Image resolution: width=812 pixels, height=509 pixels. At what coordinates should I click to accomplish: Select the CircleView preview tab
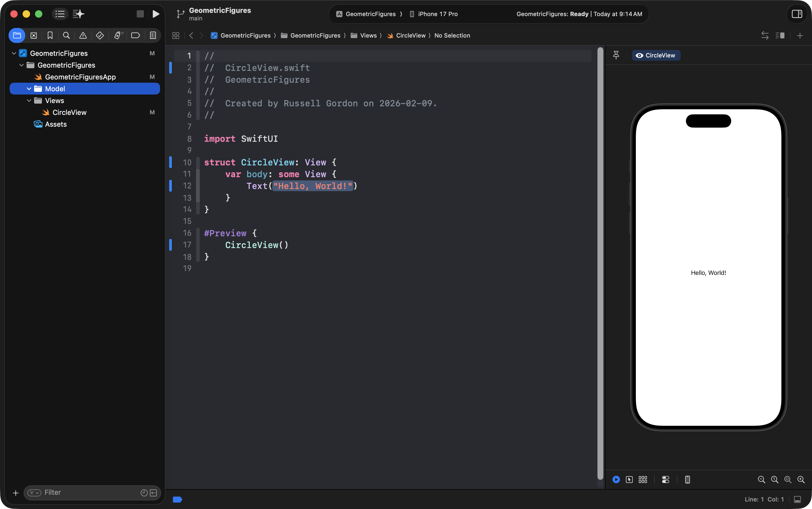656,55
